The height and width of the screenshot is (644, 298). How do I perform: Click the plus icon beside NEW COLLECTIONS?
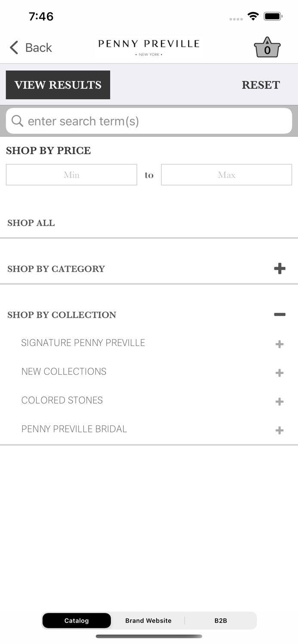(x=280, y=373)
